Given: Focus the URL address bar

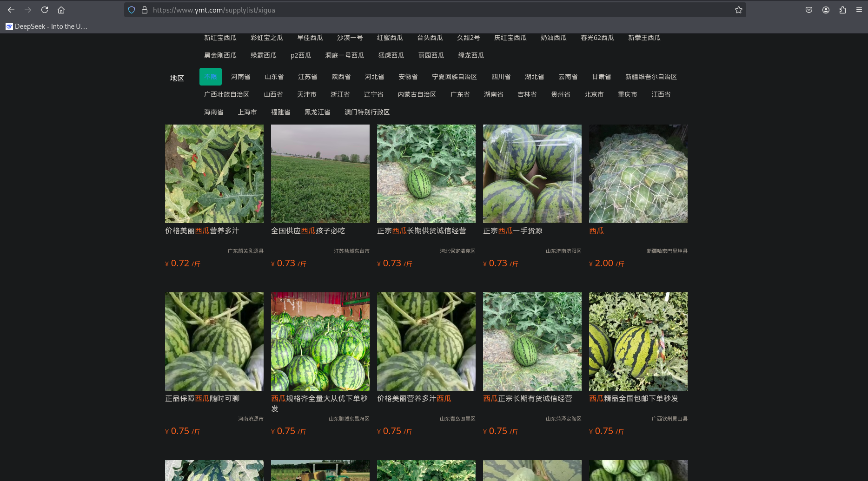Looking at the screenshot, I should (435, 10).
